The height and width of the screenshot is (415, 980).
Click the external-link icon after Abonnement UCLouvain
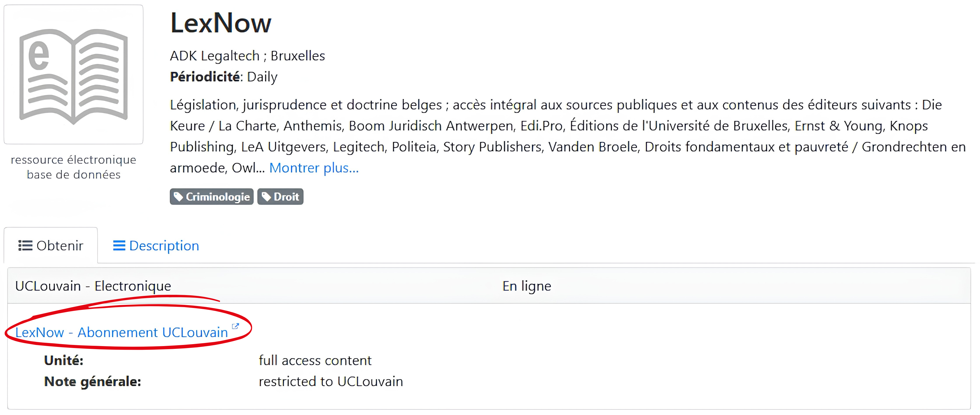(x=235, y=326)
